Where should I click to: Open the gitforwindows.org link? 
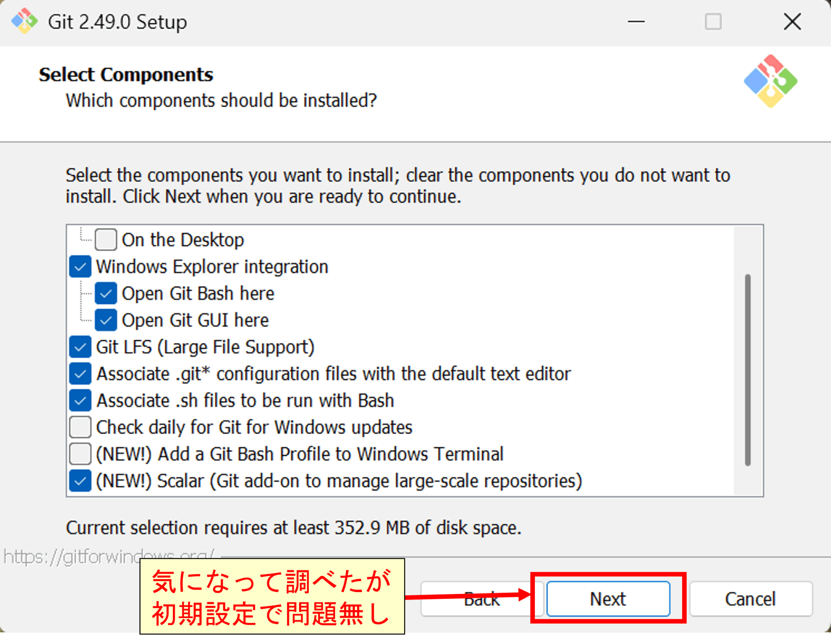(108, 557)
